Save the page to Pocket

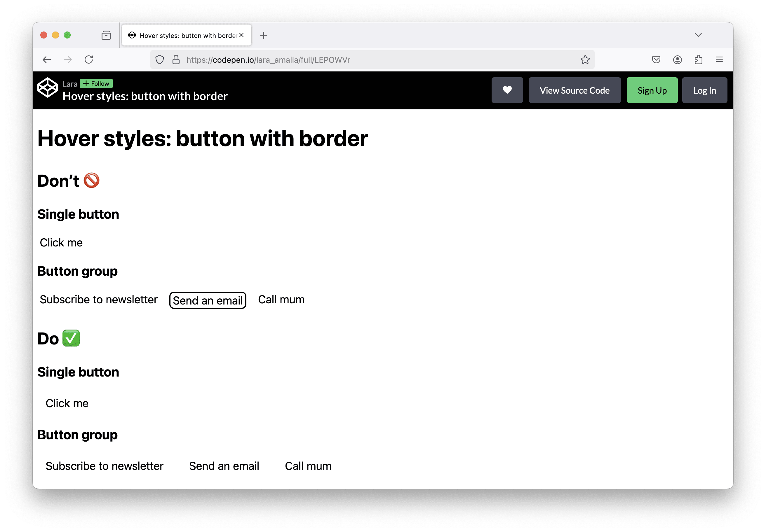point(656,59)
